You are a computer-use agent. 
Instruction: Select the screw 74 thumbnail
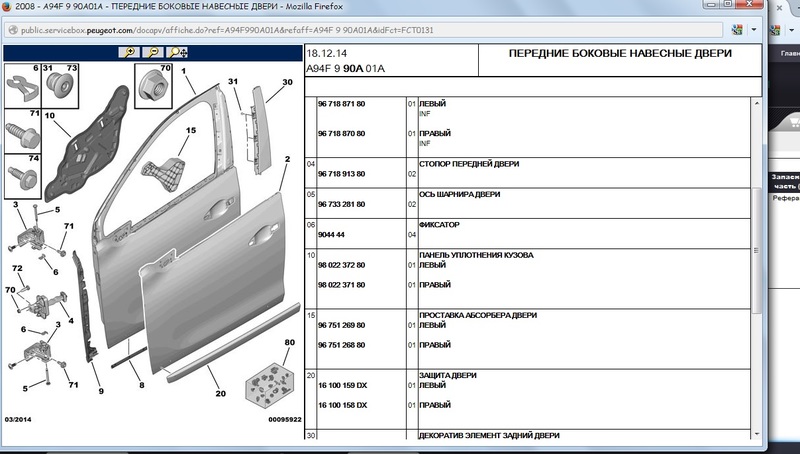(22, 176)
